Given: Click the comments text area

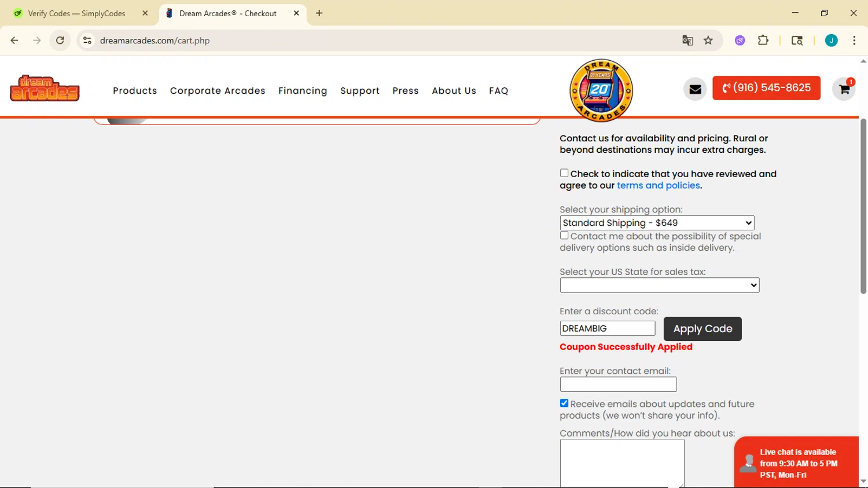Looking at the screenshot, I should (x=622, y=463).
